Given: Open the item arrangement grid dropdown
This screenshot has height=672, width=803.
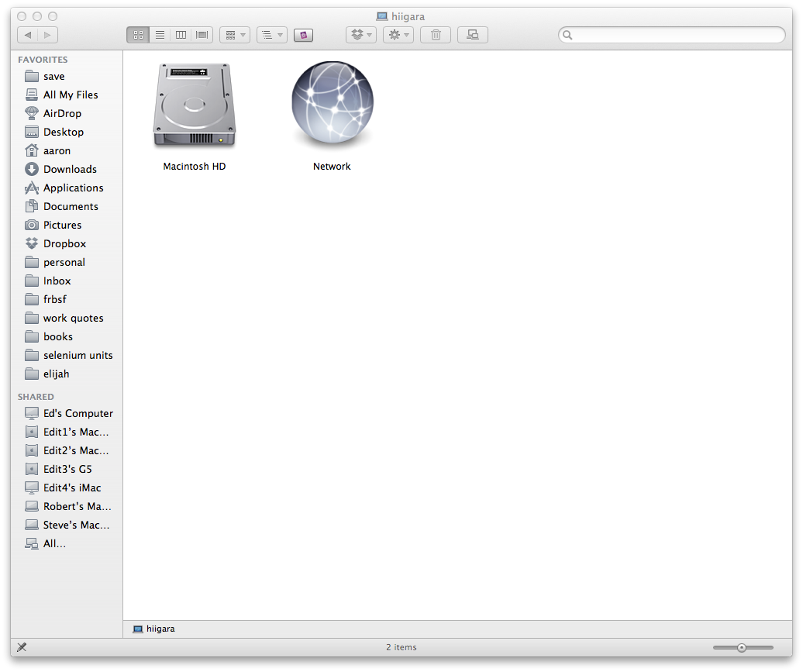Looking at the screenshot, I should pos(235,35).
